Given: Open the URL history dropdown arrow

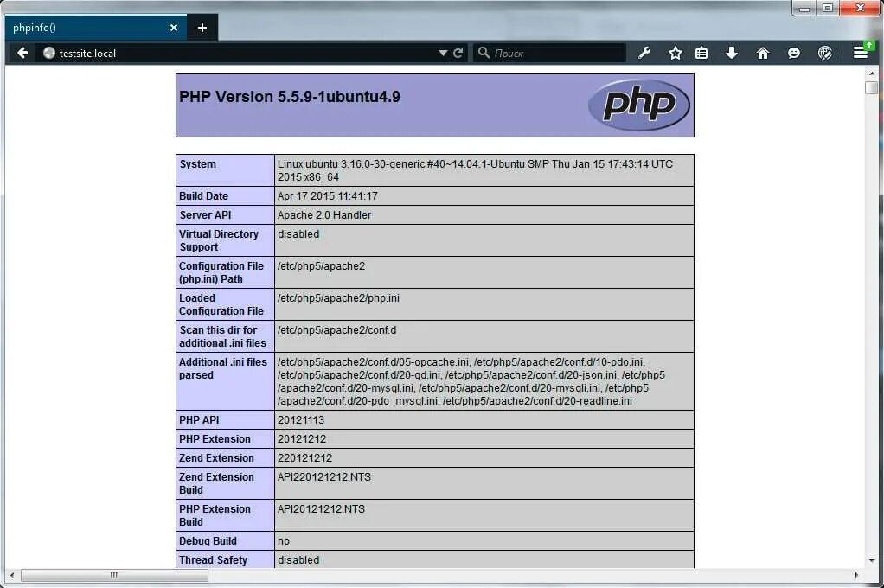Looking at the screenshot, I should (443, 53).
